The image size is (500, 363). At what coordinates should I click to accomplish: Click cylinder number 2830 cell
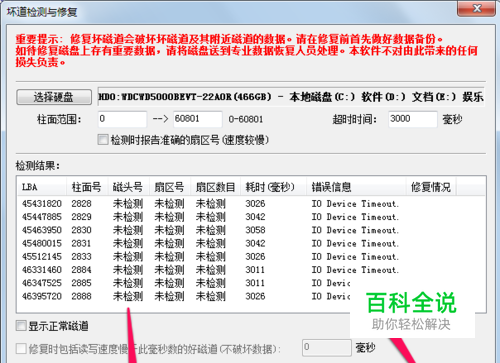(x=81, y=230)
